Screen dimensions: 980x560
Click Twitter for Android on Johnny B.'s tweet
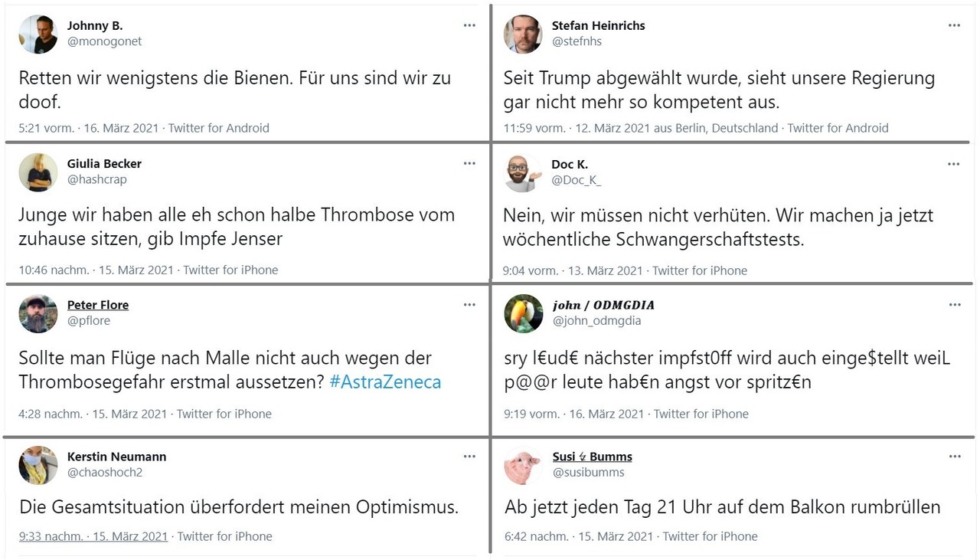[219, 128]
